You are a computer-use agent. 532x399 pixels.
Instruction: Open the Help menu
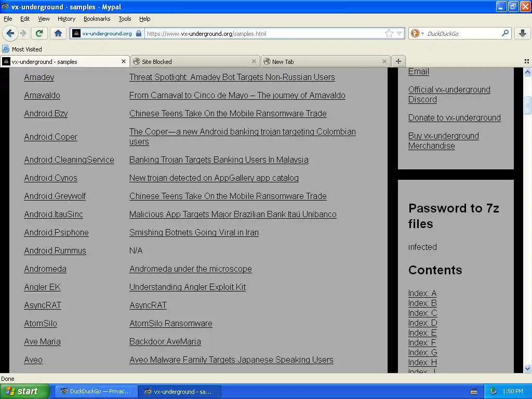[x=144, y=19]
